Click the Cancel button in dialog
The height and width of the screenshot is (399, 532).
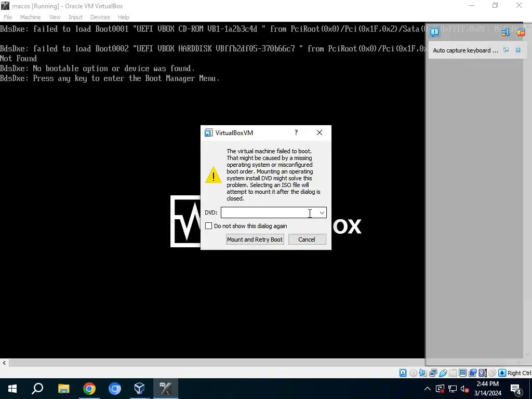[307, 239]
